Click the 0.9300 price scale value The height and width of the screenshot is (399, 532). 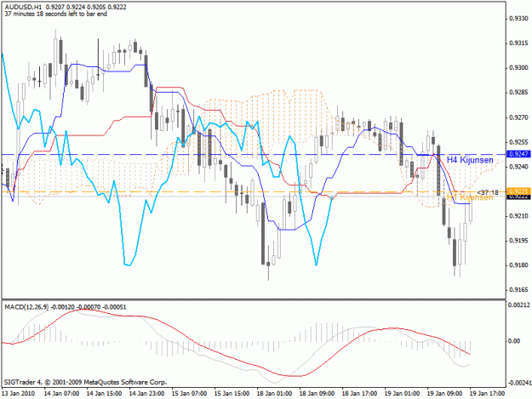pos(519,68)
